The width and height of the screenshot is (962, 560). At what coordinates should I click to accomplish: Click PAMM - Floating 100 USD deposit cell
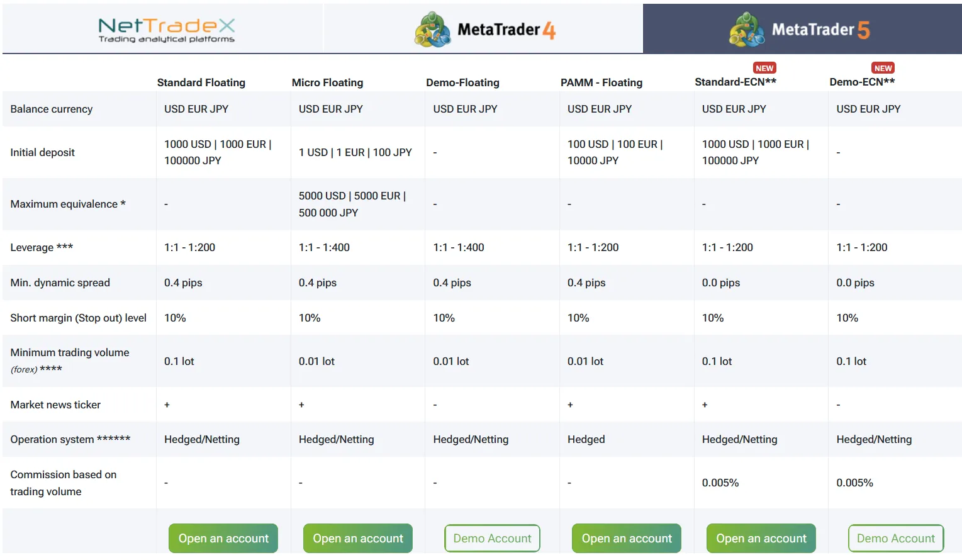[615, 152]
